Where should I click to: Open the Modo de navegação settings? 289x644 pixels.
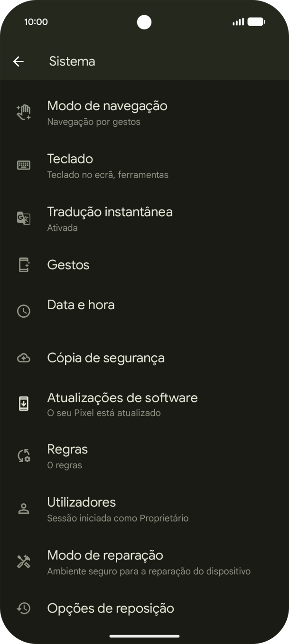click(x=107, y=112)
